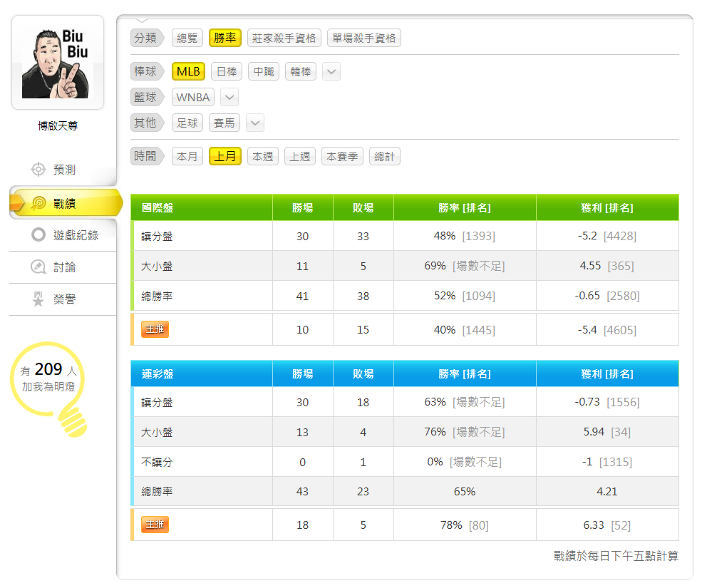707x588 pixels.
Task: Open the 預測 target icon
Action: (38, 170)
